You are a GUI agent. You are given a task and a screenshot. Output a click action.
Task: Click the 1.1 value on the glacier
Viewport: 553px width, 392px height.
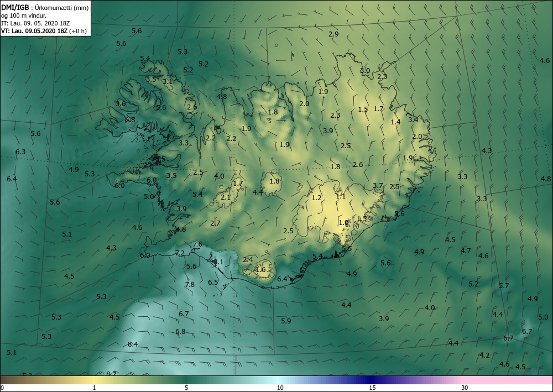click(341, 196)
